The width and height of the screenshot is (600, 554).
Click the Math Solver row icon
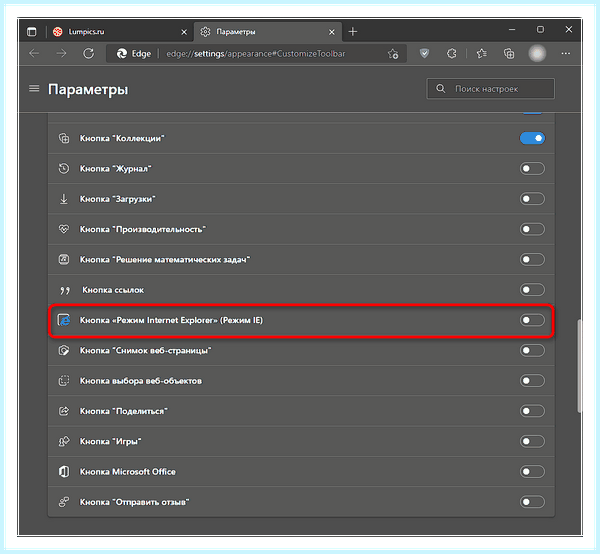64,259
